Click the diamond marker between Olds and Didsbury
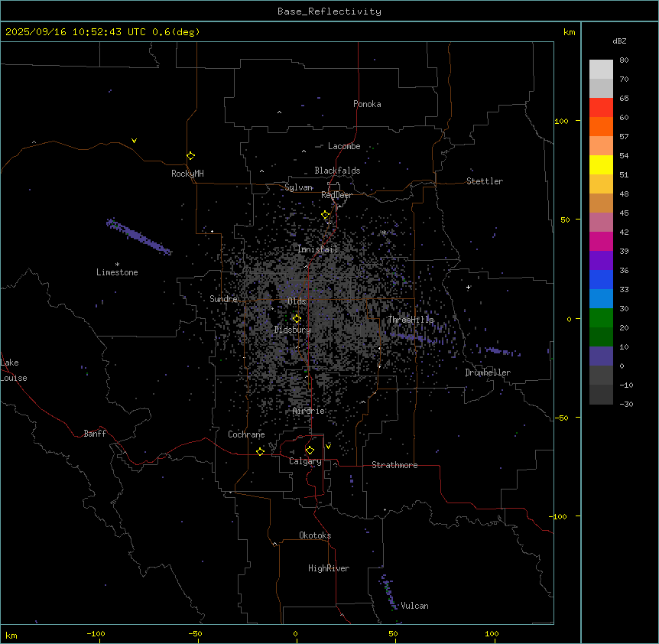The image size is (659, 644). 297,319
